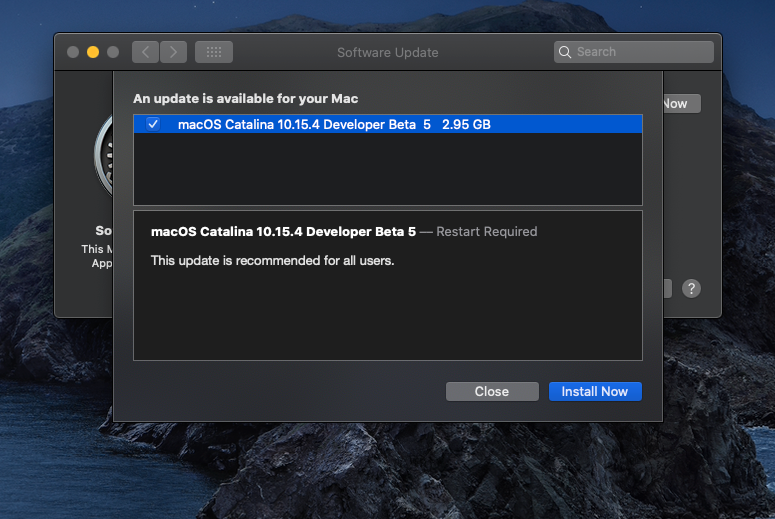The height and width of the screenshot is (519, 775).
Task: Click the back navigation arrow
Action: tap(145, 52)
